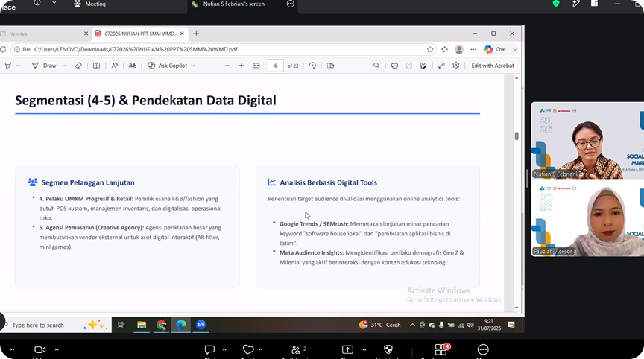Click the address bar with PDF path
644x359 pixels.
pos(222,49)
